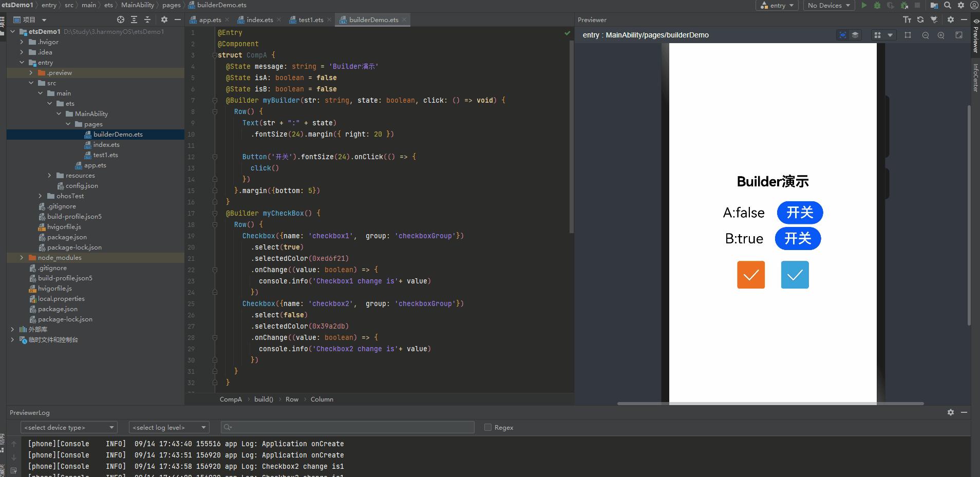Start debugging with the bug icon
980x477 pixels.
tap(877, 6)
